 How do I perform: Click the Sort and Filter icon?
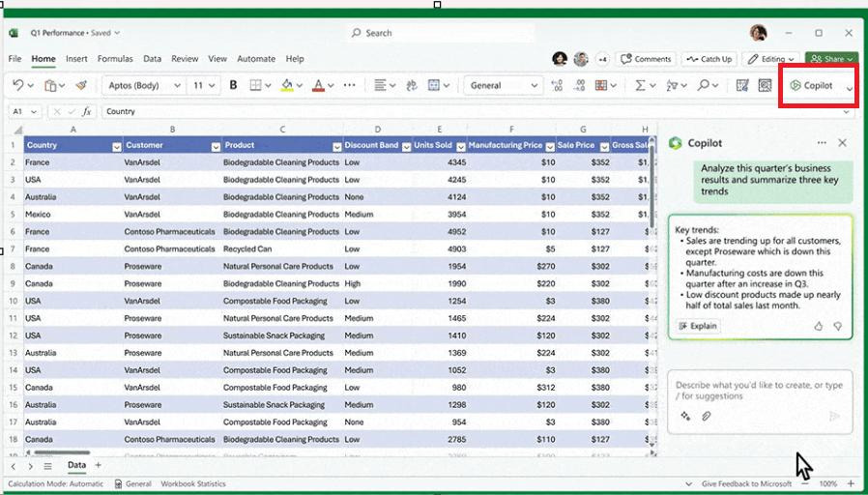coord(672,85)
